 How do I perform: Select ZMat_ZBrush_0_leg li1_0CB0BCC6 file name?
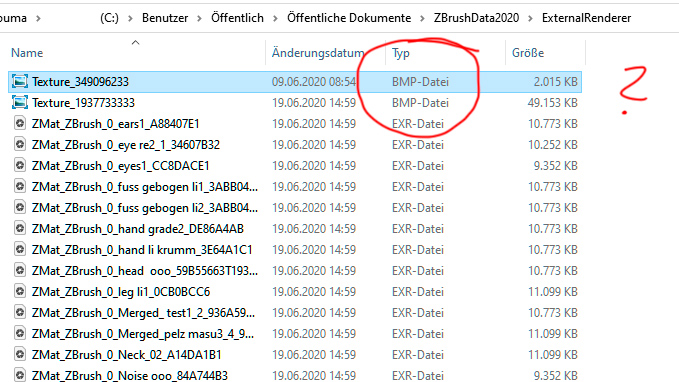[x=121, y=291]
